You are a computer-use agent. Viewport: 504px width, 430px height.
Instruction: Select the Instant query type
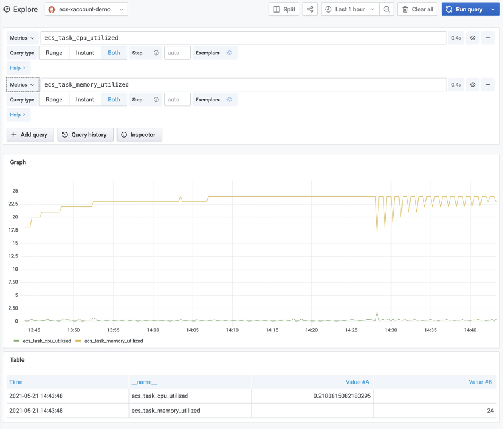pos(84,53)
